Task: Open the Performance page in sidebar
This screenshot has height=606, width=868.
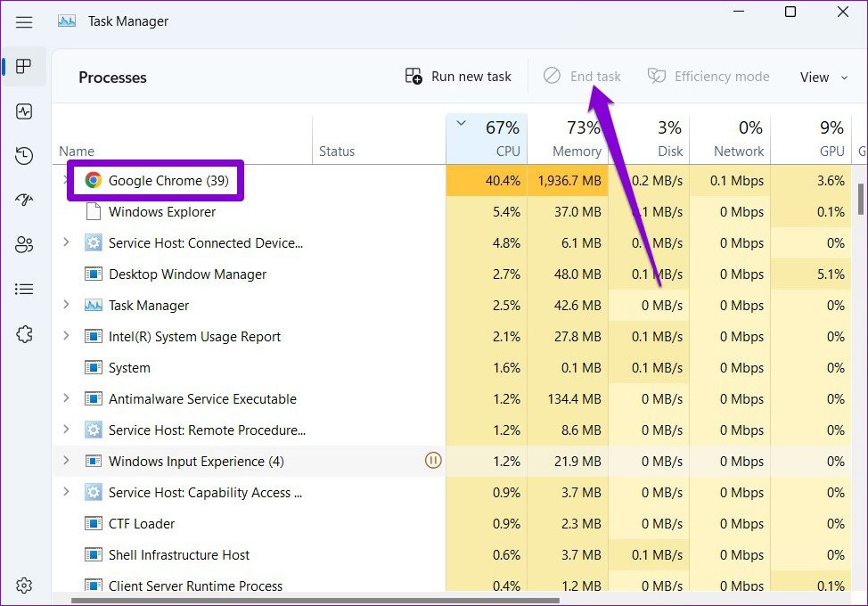Action: point(24,111)
